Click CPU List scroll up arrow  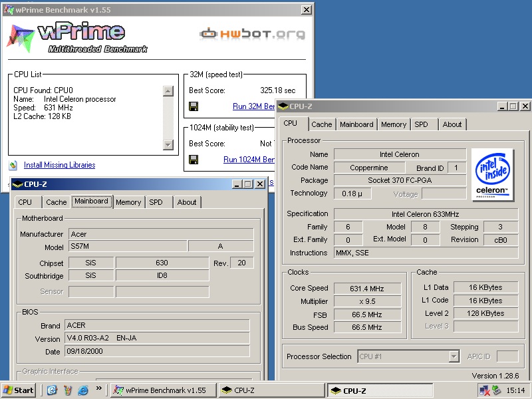point(168,91)
